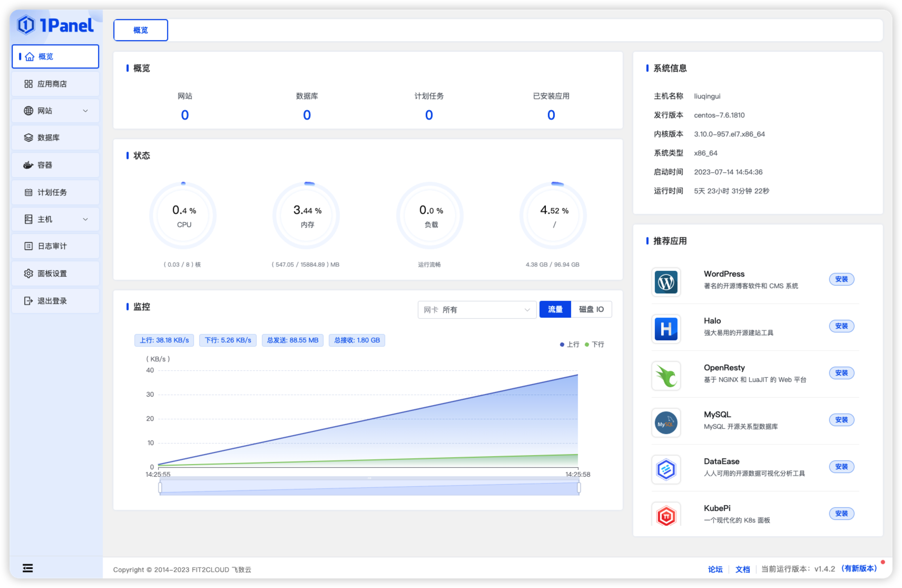Screen dimensions: 902x588
Task: Switch monitor chart to 磁盘 IO
Action: point(591,310)
